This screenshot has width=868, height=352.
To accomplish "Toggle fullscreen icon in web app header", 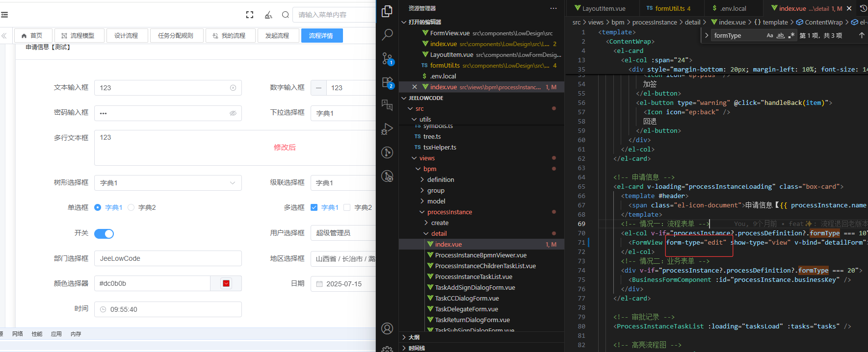I will pos(250,15).
